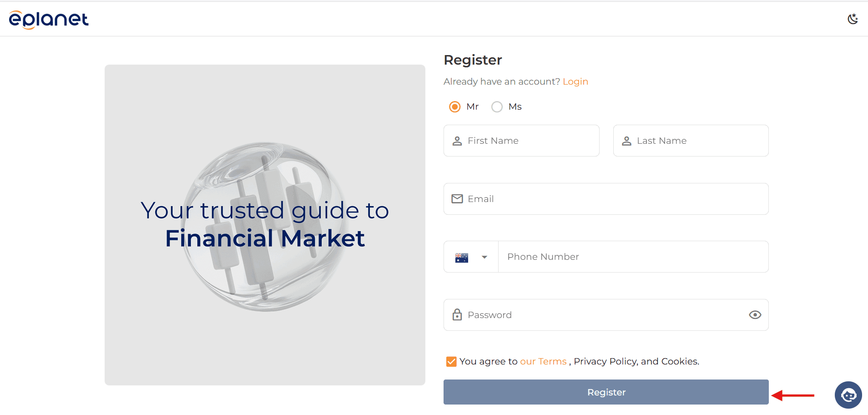Click the eplanet logo in the header

pyautogui.click(x=48, y=19)
